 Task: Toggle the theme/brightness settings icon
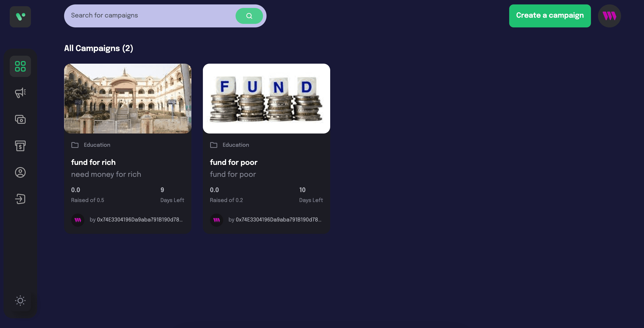[x=20, y=300]
